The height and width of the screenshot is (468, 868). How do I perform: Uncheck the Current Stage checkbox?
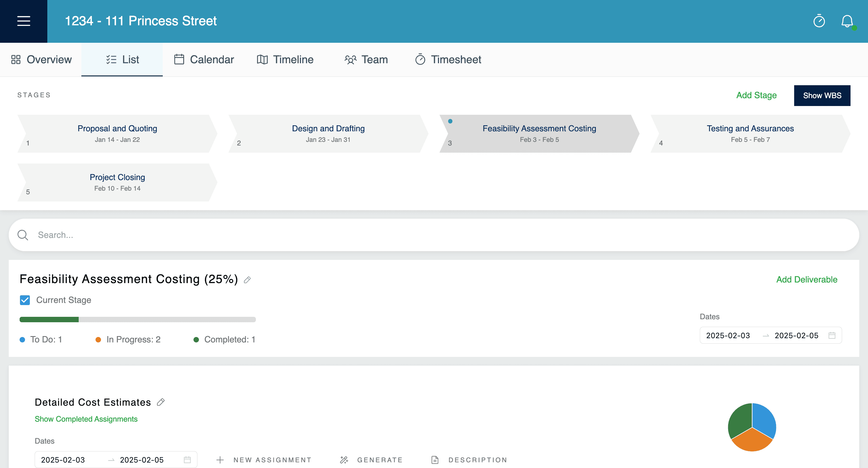25,300
